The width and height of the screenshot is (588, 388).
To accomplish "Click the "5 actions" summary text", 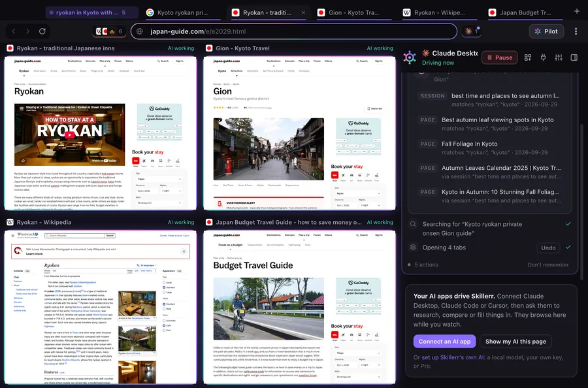I will tap(426, 265).
